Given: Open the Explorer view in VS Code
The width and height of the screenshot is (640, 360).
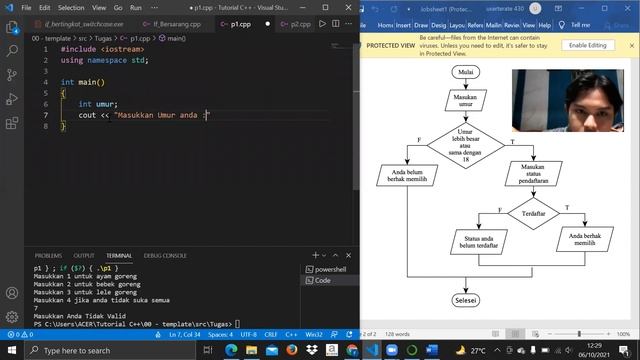Looking at the screenshot, I should pyautogui.click(x=12, y=27).
